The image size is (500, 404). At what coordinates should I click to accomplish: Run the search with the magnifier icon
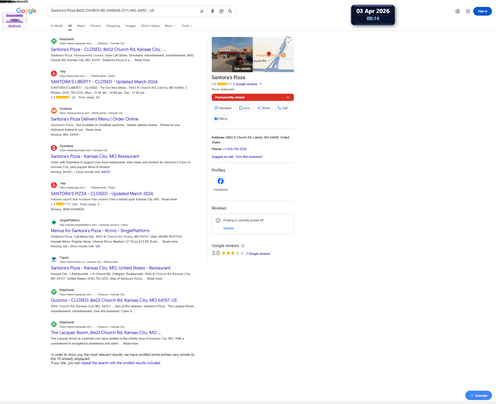(230, 11)
